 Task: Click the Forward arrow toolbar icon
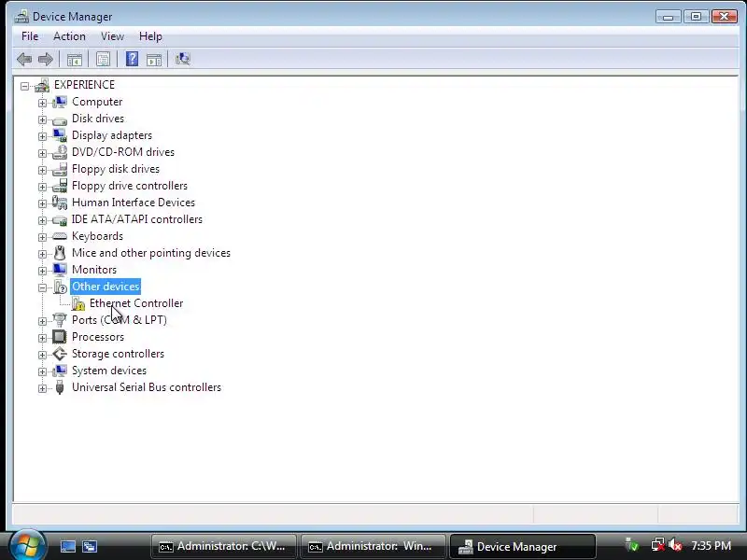[45, 59]
